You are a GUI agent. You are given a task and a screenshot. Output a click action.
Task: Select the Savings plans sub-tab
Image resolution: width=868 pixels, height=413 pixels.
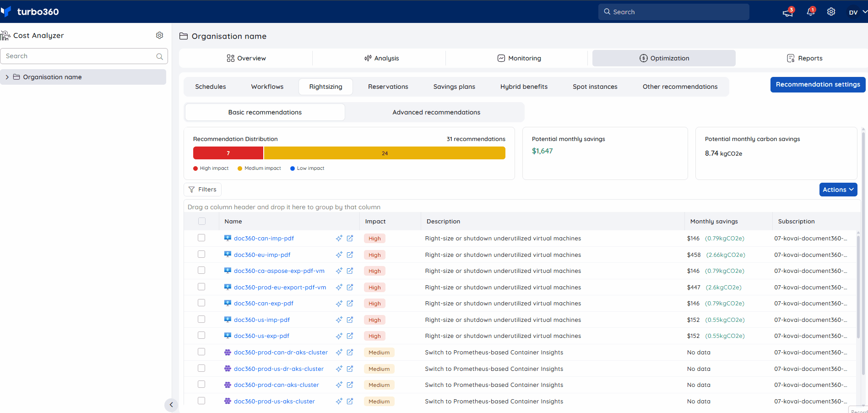(454, 87)
